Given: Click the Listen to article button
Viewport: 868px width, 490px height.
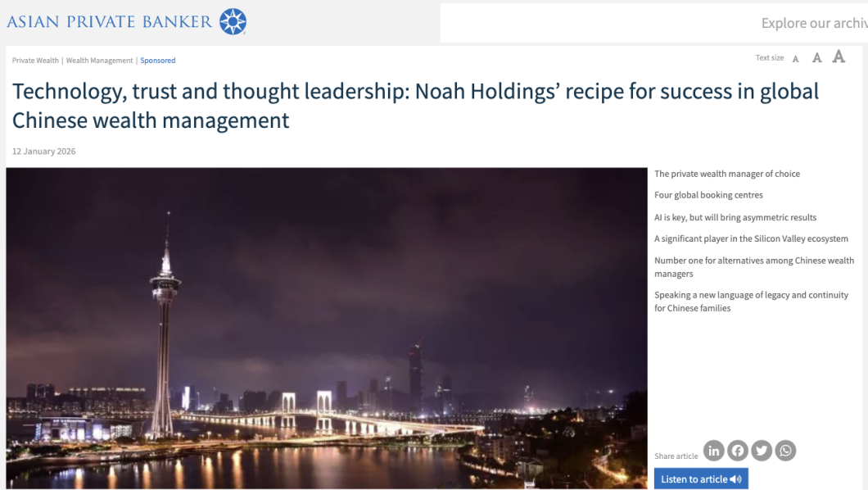Looking at the screenshot, I should [701, 479].
